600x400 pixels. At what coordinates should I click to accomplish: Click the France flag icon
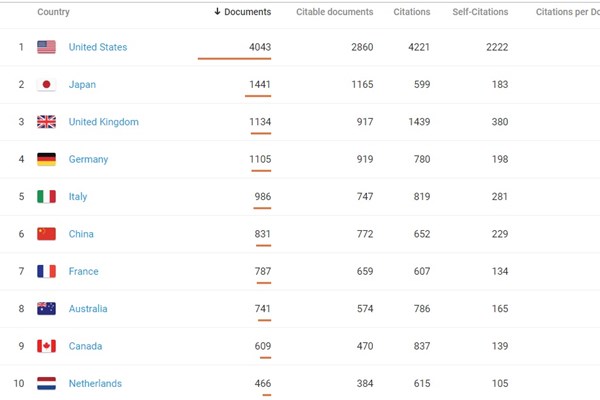(x=46, y=271)
